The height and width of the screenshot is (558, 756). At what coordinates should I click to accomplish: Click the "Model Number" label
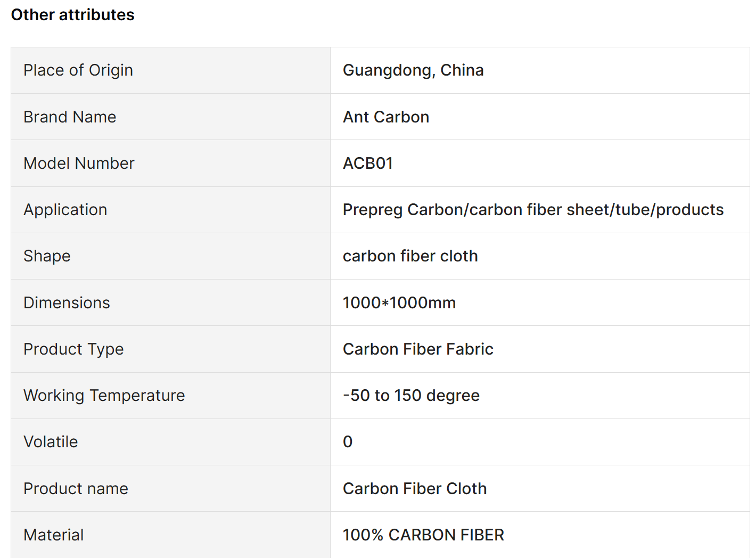(79, 163)
